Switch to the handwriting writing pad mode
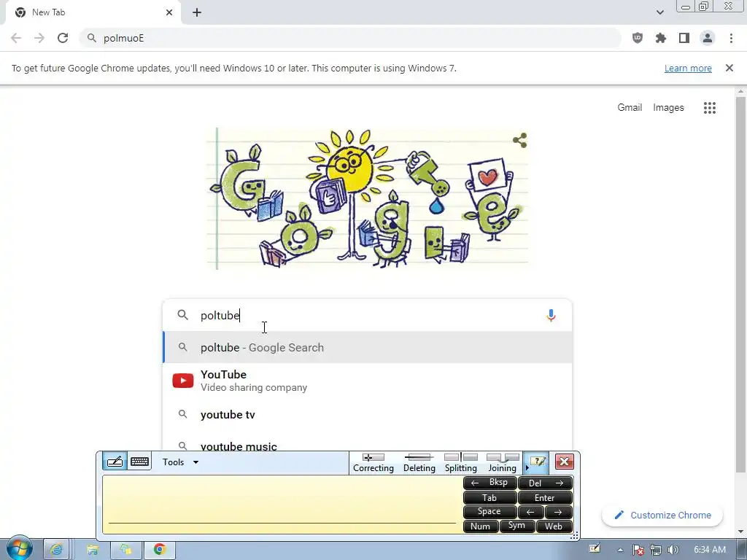The height and width of the screenshot is (560, 747). tap(115, 462)
